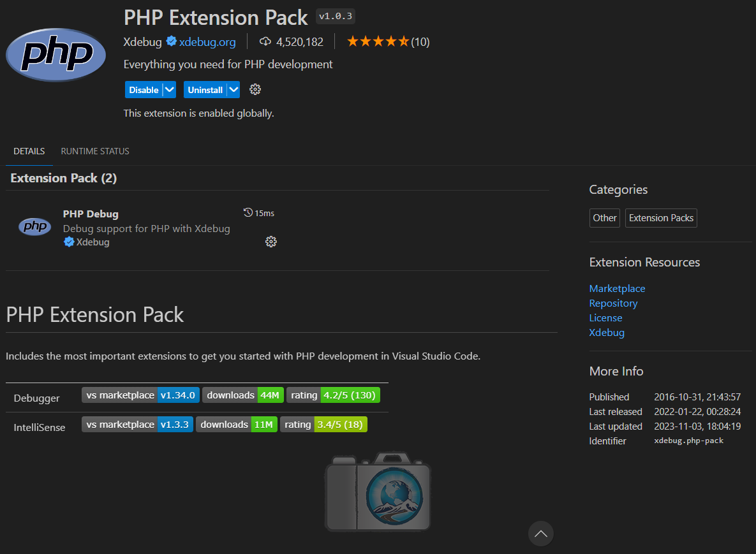This screenshot has width=756, height=554.
Task: Open the manage gear next to Uninstall
Action: point(255,90)
